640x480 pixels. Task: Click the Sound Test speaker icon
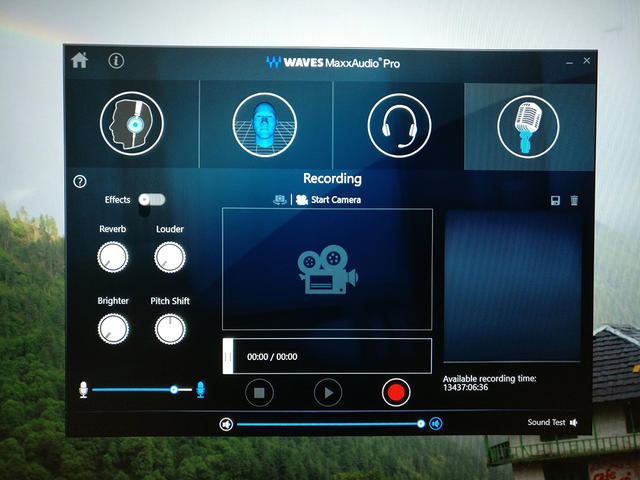[573, 422]
